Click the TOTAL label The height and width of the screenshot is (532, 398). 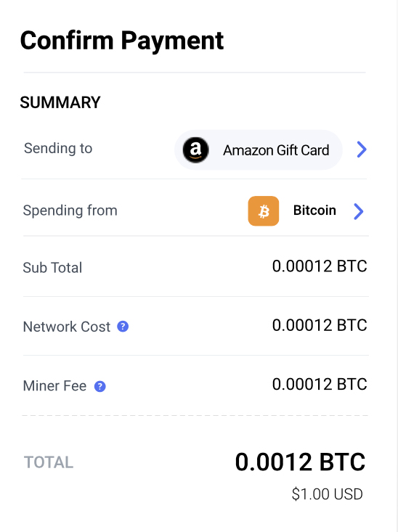(49, 462)
